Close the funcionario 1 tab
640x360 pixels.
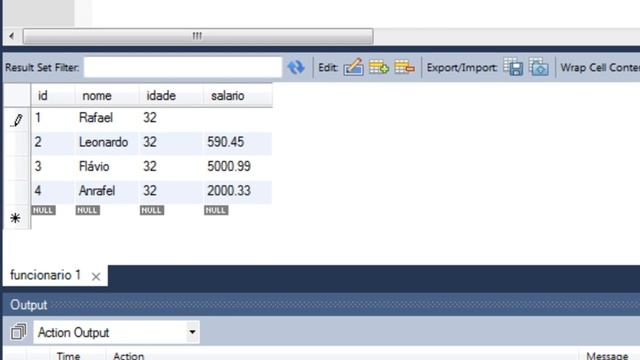pyautogui.click(x=96, y=277)
